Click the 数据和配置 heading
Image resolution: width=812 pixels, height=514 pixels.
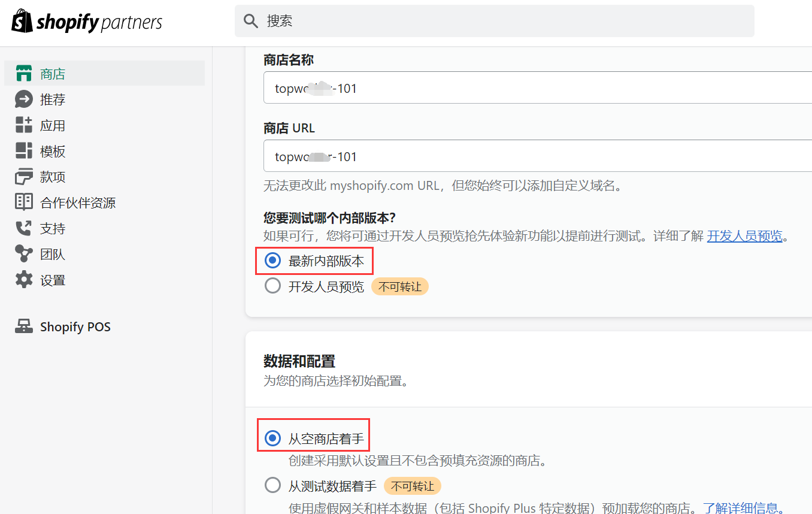click(299, 361)
